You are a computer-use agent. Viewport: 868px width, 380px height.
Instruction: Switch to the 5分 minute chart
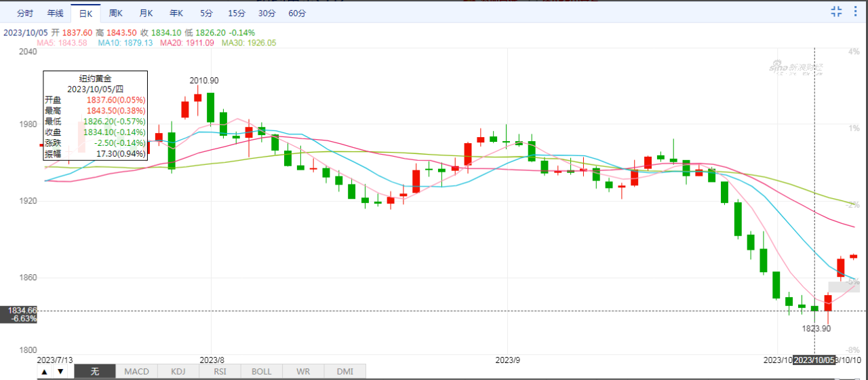click(x=206, y=13)
